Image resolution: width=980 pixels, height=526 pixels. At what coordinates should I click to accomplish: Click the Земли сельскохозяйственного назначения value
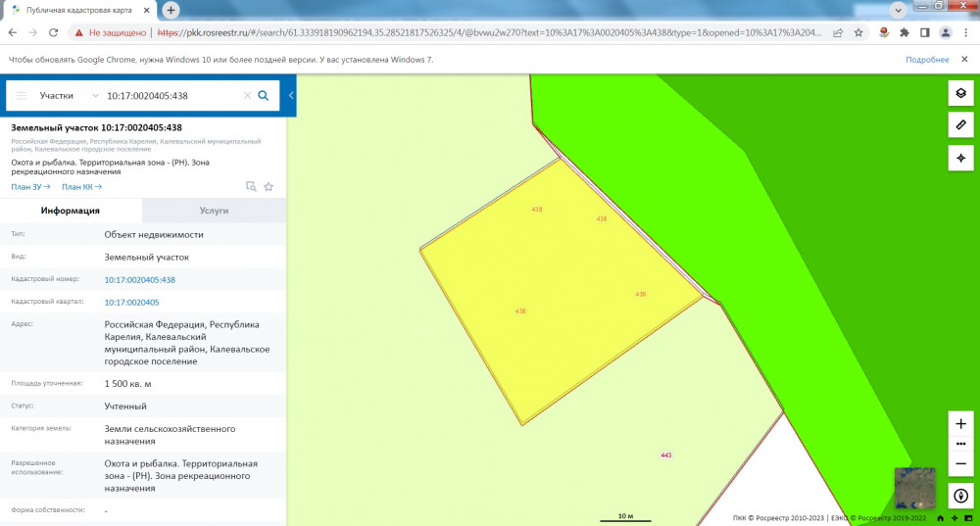170,435
